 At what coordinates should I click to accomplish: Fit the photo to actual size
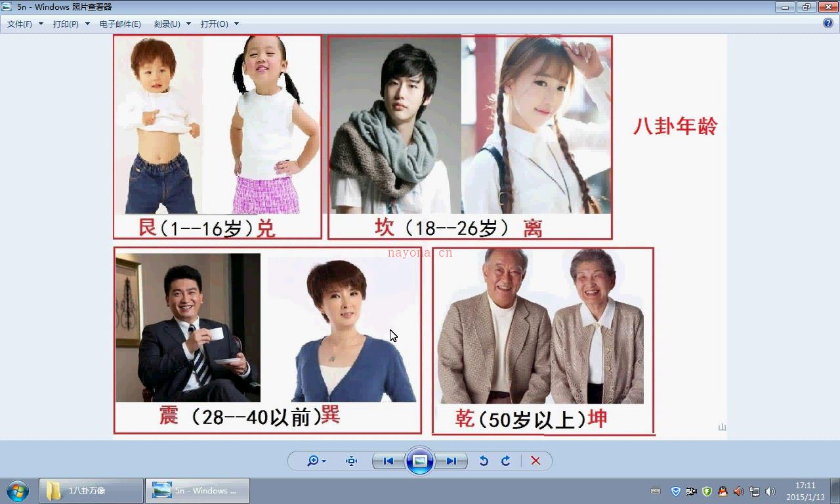pos(351,461)
